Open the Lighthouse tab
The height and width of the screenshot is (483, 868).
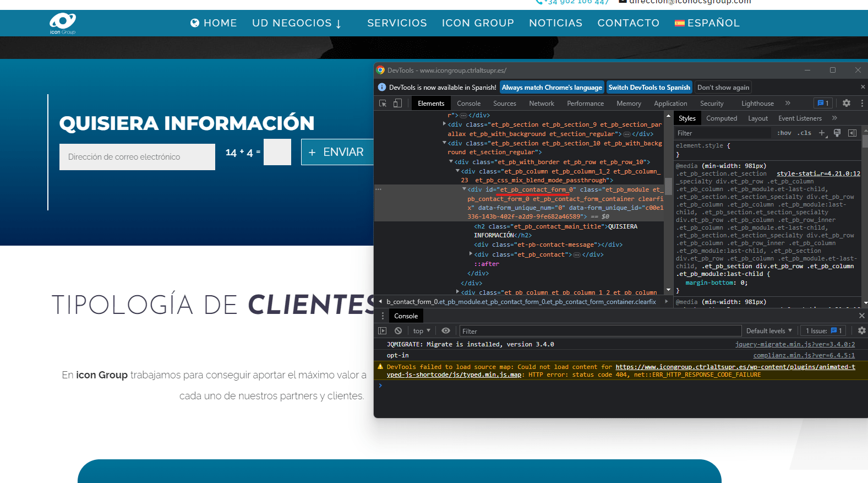click(757, 103)
